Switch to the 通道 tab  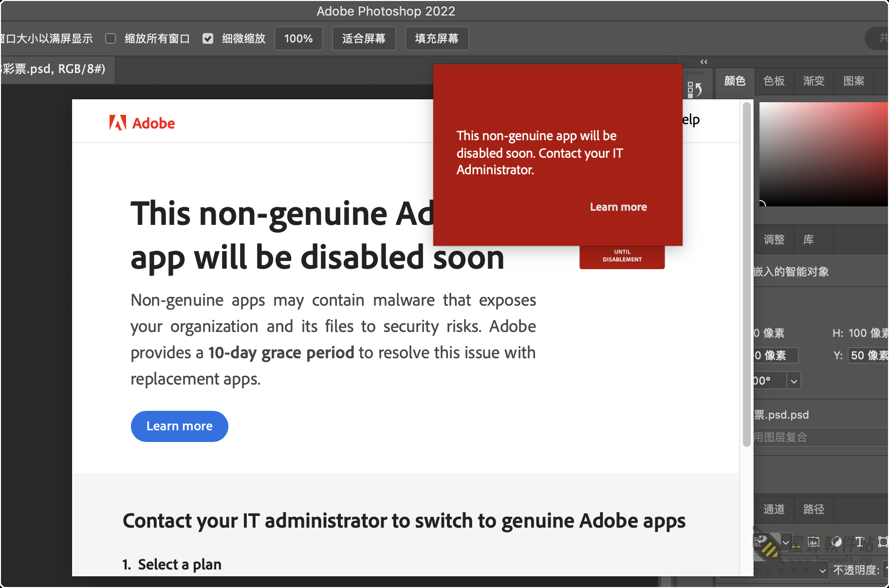[x=774, y=509]
